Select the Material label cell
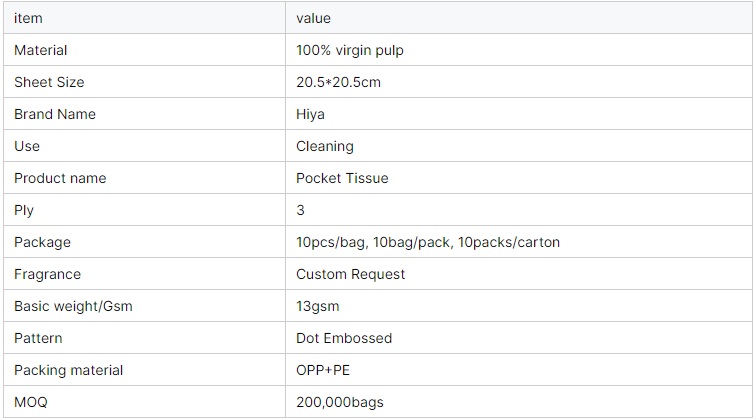The image size is (754, 420). click(144, 50)
